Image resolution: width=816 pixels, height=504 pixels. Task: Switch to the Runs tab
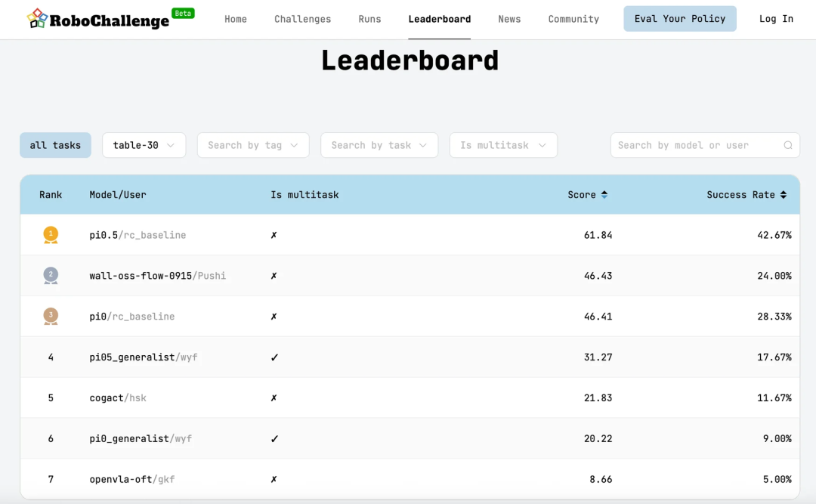tap(369, 19)
